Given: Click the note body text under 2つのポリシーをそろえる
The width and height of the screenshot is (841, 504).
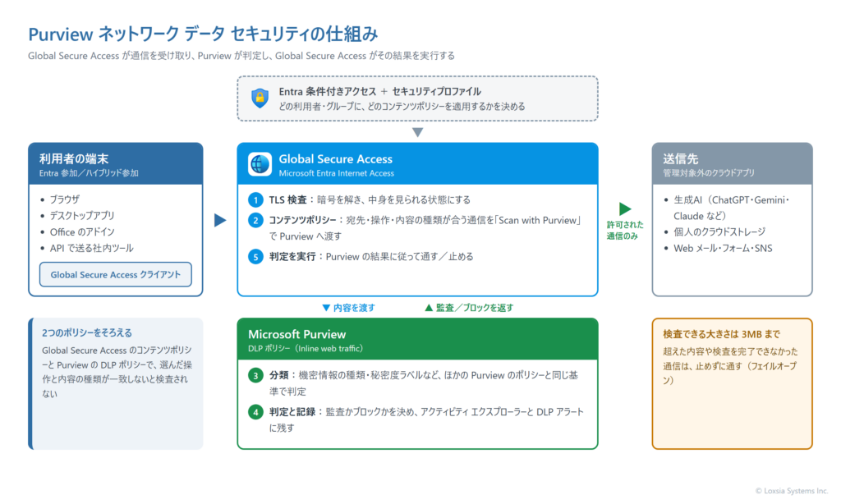Looking at the screenshot, I should click(117, 372).
